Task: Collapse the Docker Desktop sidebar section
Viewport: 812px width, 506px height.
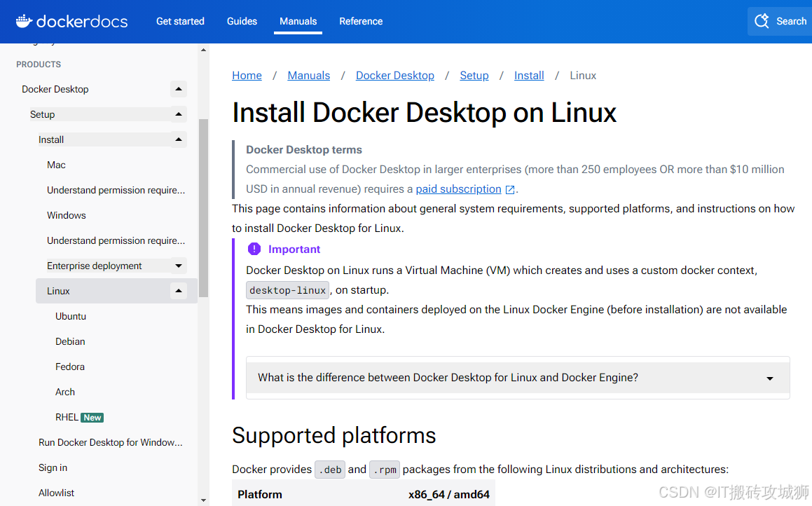Action: pos(179,89)
